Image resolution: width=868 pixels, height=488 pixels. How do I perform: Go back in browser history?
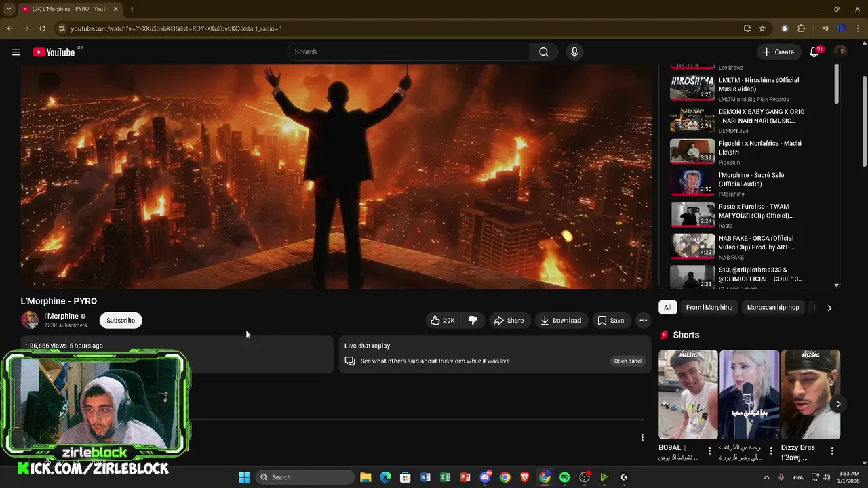[x=9, y=28]
